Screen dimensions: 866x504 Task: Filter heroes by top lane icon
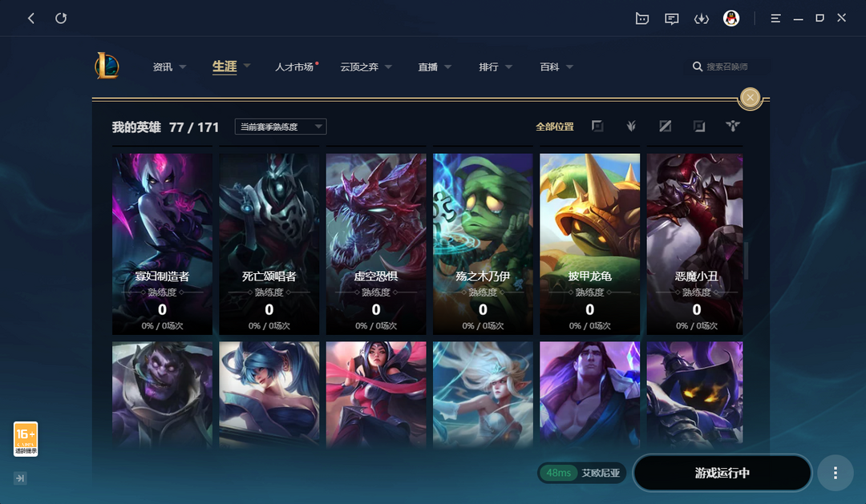click(x=597, y=127)
